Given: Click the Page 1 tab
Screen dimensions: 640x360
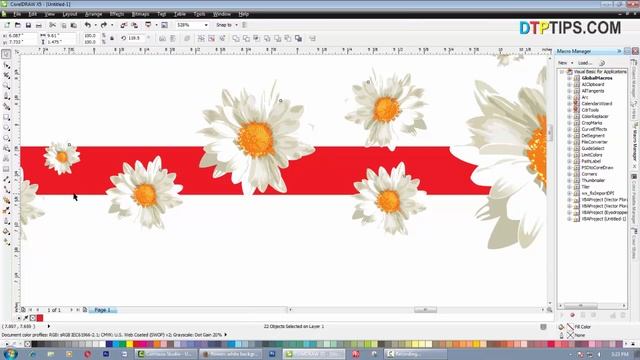Looking at the screenshot, I should coord(102,310).
